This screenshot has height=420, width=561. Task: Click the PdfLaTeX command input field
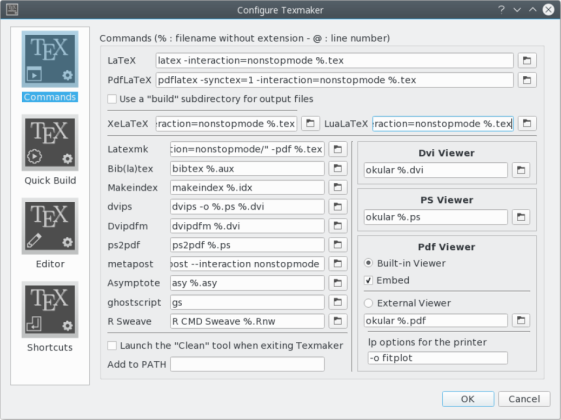click(335, 80)
